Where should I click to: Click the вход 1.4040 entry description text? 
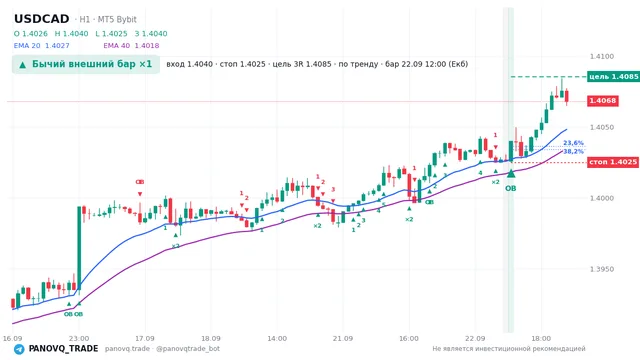pos(317,64)
